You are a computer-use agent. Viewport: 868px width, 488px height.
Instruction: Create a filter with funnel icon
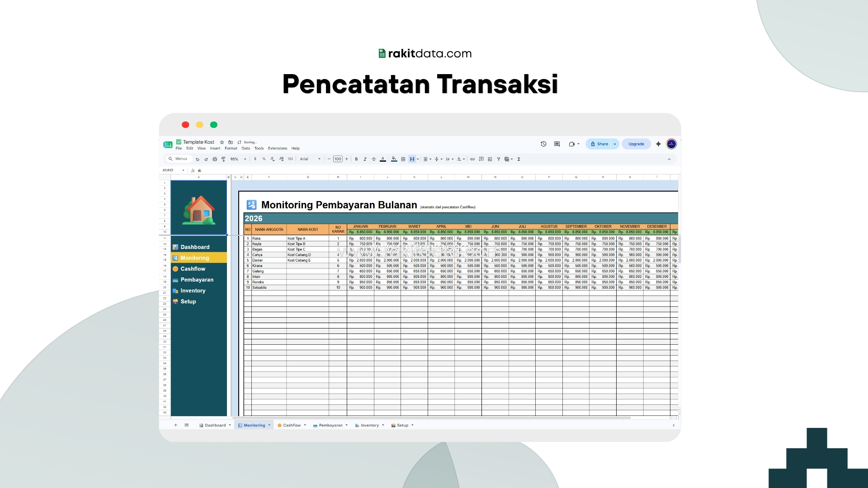point(499,159)
